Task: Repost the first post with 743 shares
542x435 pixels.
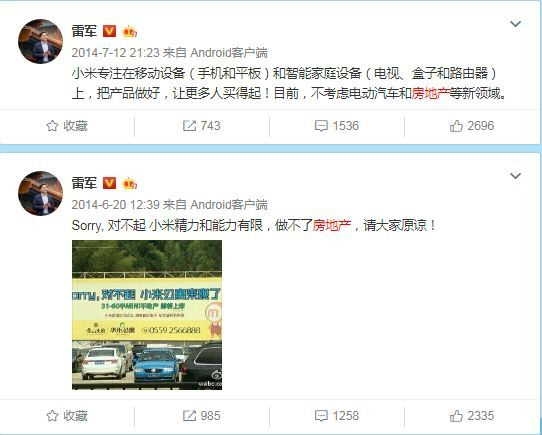Action: (x=202, y=126)
